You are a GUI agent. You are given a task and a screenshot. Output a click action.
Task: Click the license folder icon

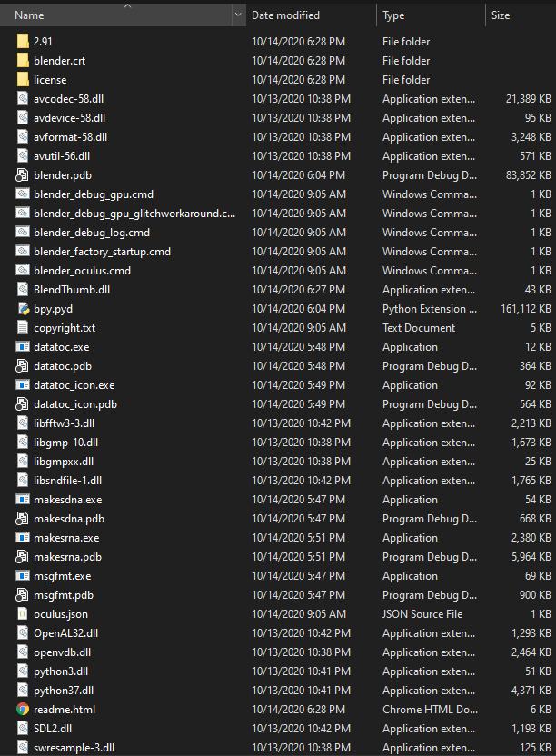pyautogui.click(x=23, y=80)
